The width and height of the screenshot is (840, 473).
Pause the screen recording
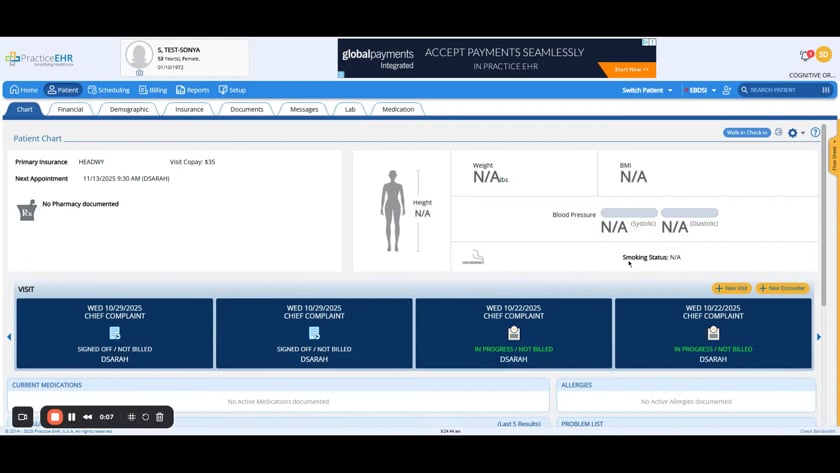(72, 417)
